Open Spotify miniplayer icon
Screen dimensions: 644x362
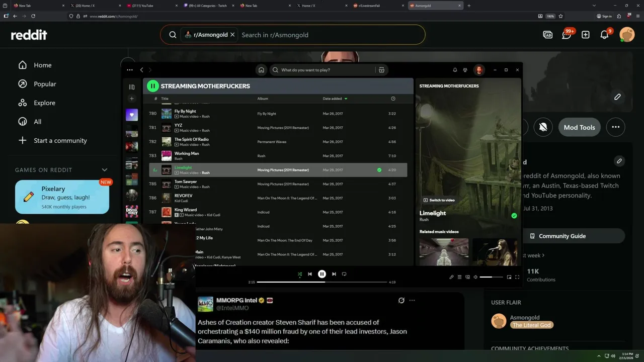tap(509, 277)
